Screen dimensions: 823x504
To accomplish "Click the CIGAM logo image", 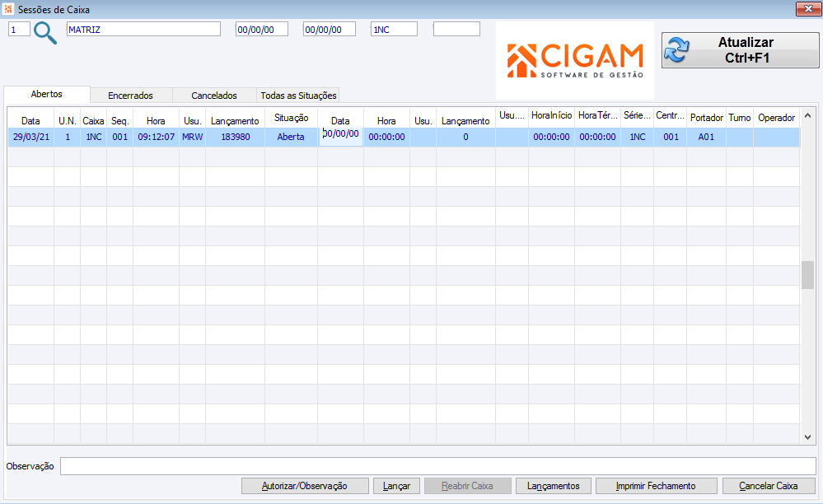I will [575, 60].
